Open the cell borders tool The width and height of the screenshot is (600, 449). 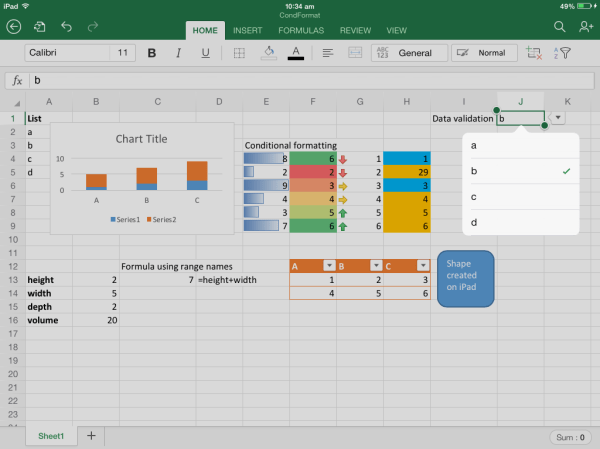tap(239, 53)
